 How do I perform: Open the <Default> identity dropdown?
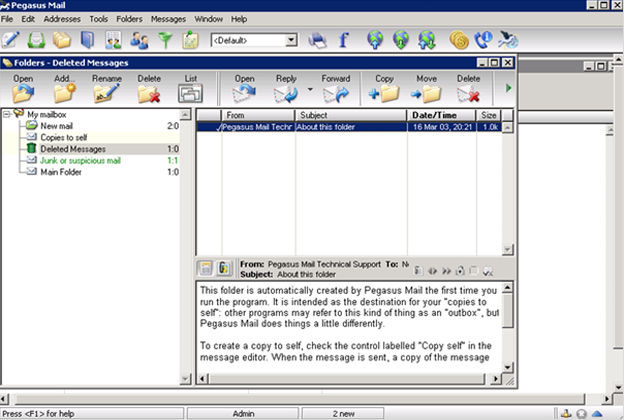[x=291, y=40]
